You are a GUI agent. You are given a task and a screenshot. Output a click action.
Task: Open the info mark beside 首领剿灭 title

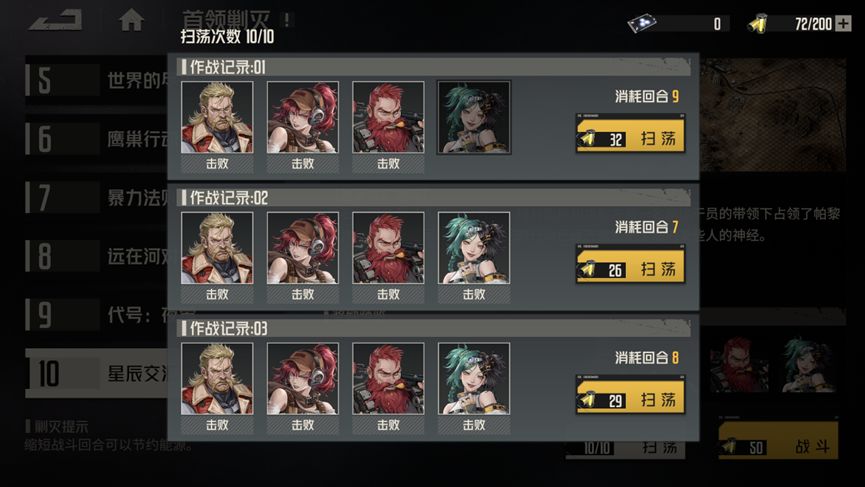(x=287, y=20)
